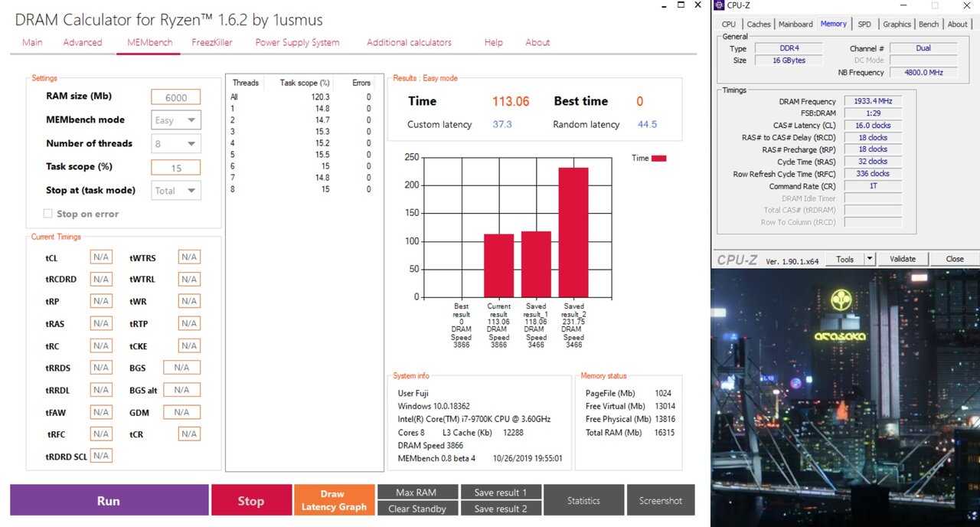Minimize the DRAM Calculator window
Viewport: 980px width, 527px height.
click(x=662, y=5)
